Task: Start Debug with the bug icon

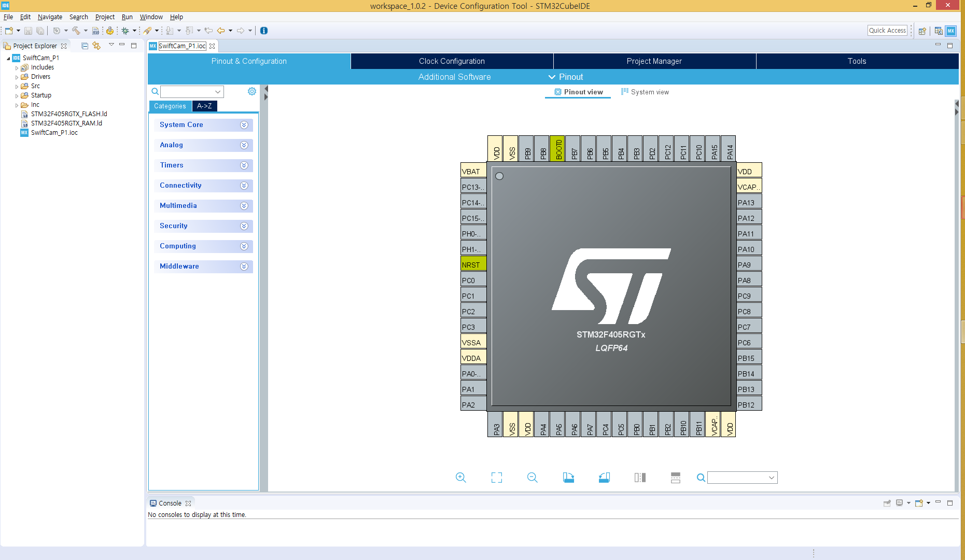Action: (125, 31)
